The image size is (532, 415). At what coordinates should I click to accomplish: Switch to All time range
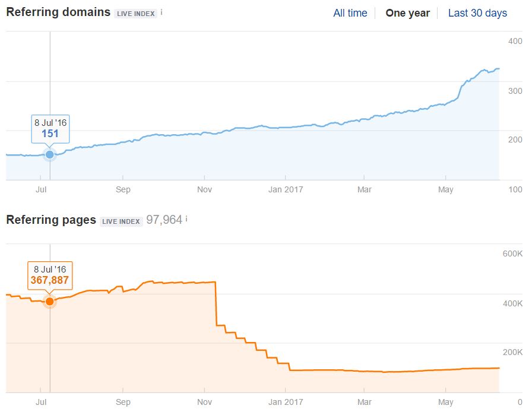(x=350, y=13)
